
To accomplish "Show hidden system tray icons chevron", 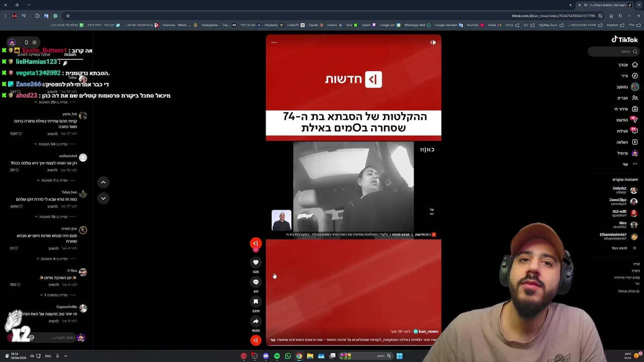I will (65, 356).
